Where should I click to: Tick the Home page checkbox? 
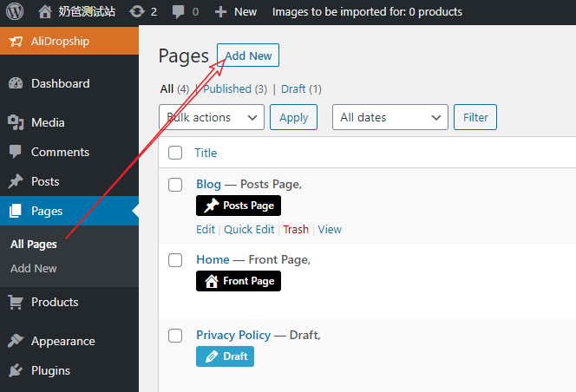click(175, 259)
